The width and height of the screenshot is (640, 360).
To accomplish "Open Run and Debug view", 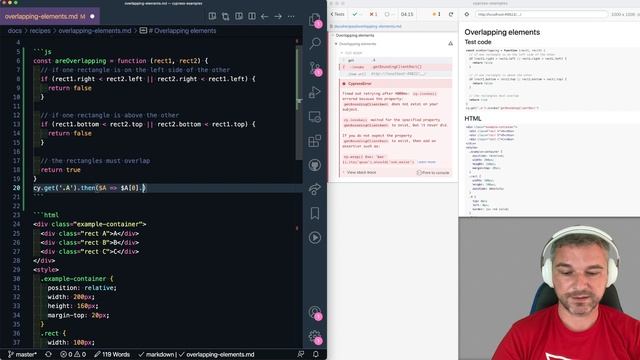I will (x=315, y=93).
